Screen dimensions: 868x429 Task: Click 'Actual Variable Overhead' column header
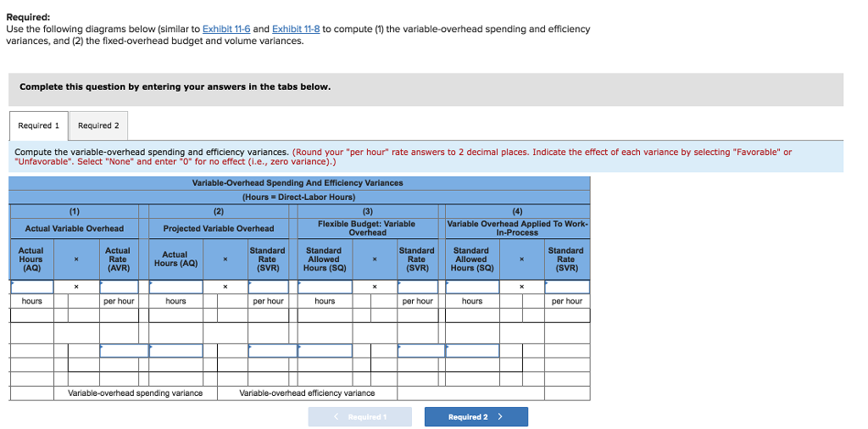pos(75,228)
